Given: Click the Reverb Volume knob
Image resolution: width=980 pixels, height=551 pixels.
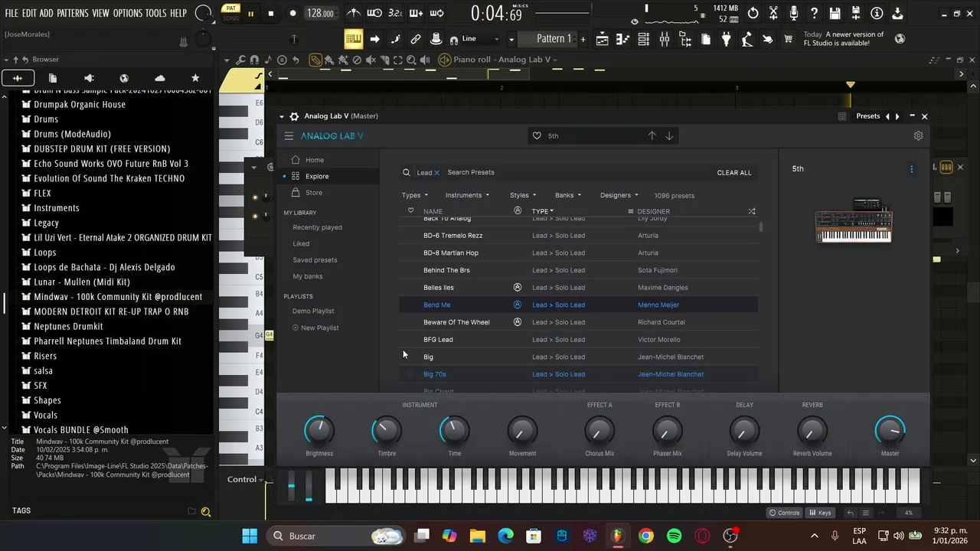Looking at the screenshot, I should 812,431.
